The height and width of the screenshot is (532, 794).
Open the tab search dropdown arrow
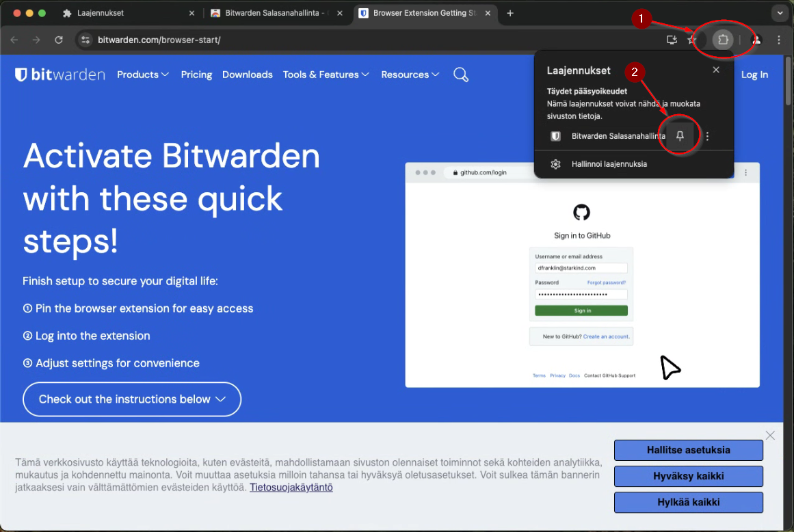pyautogui.click(x=780, y=13)
